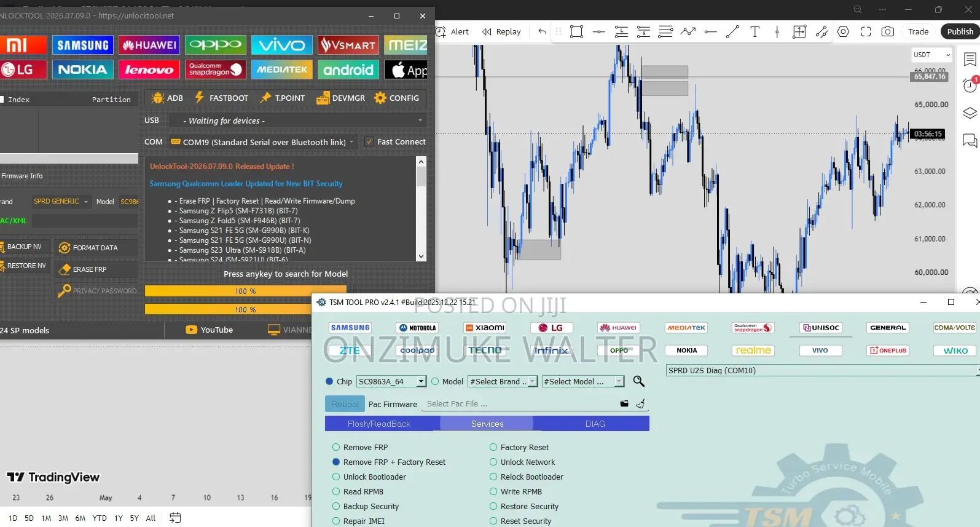Select the vertical line drawing tool
Image resolution: width=980 pixels, height=527 pixels.
777,32
